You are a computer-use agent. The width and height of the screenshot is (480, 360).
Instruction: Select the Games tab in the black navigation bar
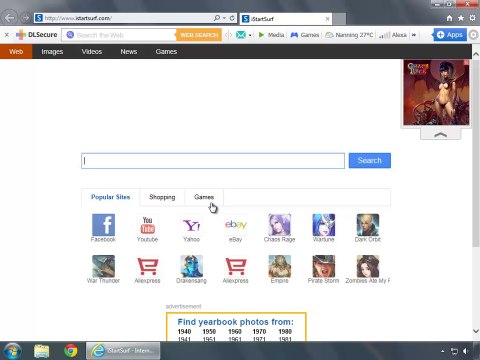(166, 52)
